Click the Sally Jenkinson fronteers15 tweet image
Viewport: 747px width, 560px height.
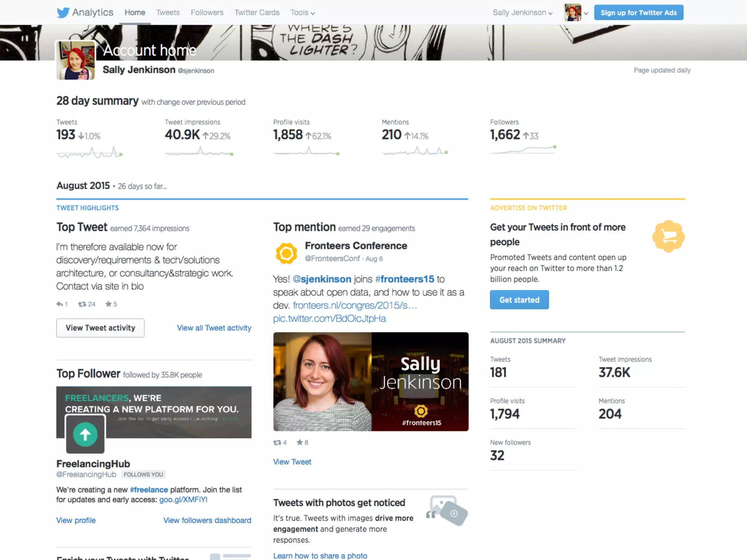(x=371, y=381)
